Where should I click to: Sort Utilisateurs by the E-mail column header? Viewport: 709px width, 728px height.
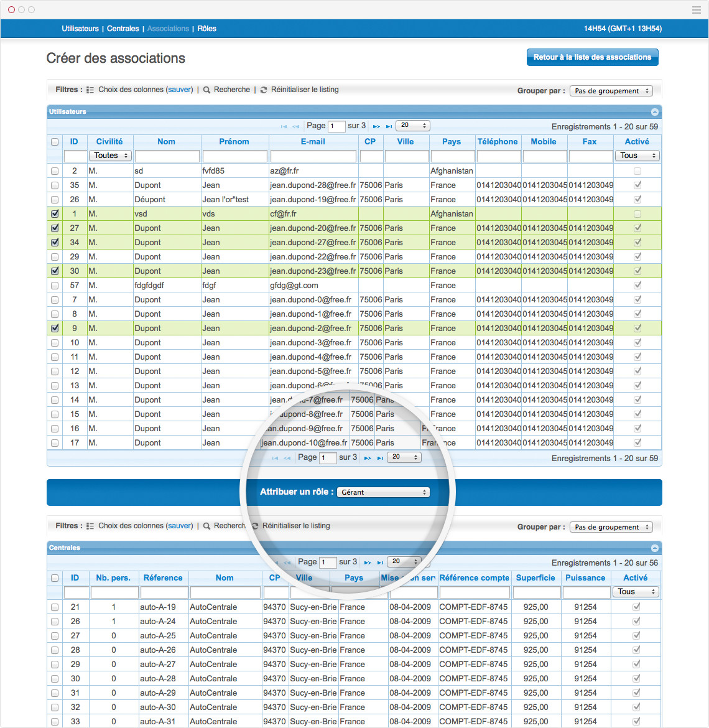(x=313, y=142)
